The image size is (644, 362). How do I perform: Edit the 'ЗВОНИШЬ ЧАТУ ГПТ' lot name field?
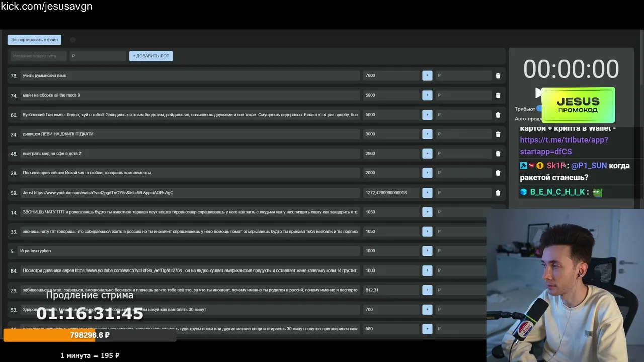[x=190, y=212]
